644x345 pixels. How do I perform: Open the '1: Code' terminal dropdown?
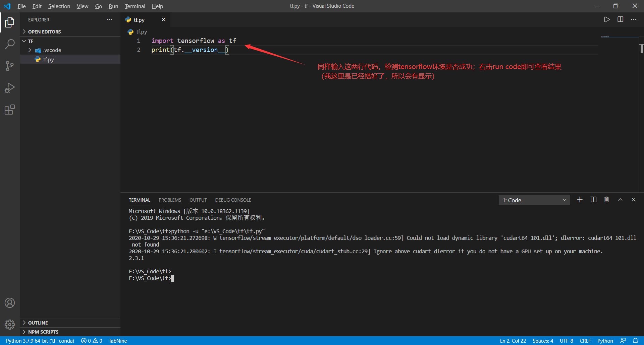tap(534, 200)
